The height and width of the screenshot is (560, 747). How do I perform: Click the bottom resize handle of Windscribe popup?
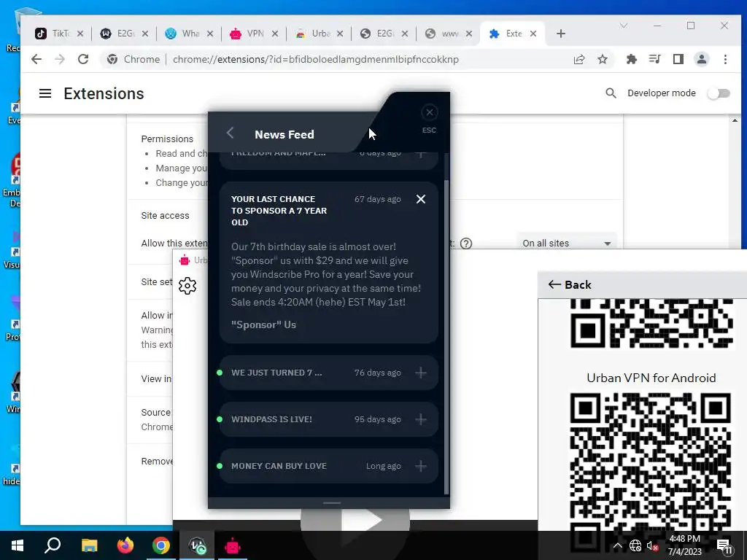pyautogui.click(x=332, y=503)
